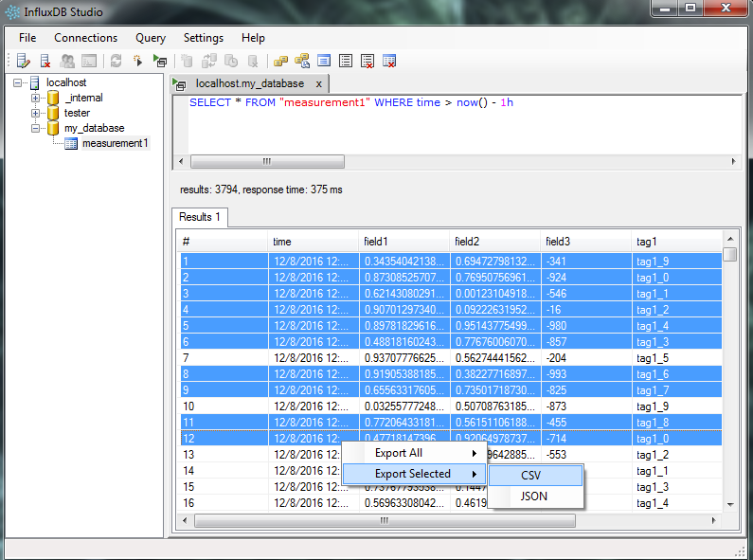Close the localhost.my_database tab
Viewport: 753px width, 560px height.
pyautogui.click(x=319, y=84)
